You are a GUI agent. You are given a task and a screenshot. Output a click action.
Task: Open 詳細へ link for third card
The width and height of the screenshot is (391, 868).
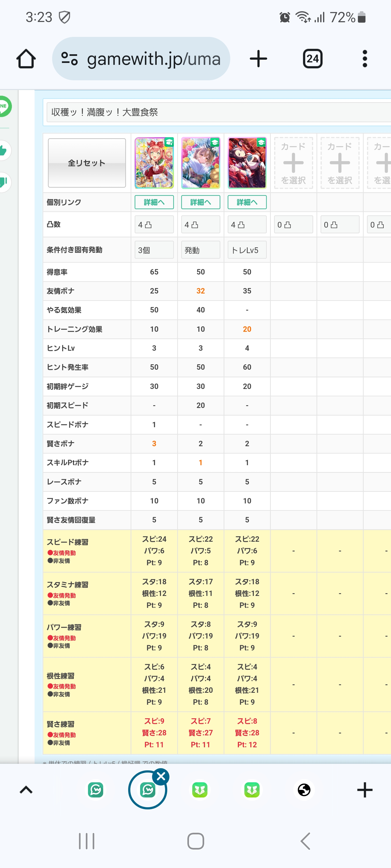click(x=247, y=202)
